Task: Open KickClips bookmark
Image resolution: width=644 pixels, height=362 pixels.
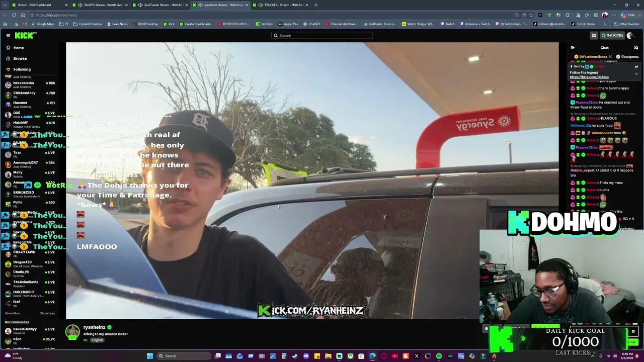Action: coord(265,24)
